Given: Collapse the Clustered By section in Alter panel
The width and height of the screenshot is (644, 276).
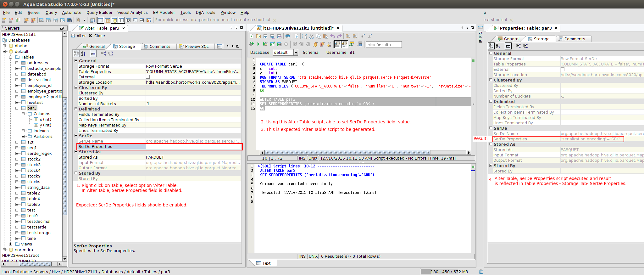Looking at the screenshot, I should click(x=76, y=87).
